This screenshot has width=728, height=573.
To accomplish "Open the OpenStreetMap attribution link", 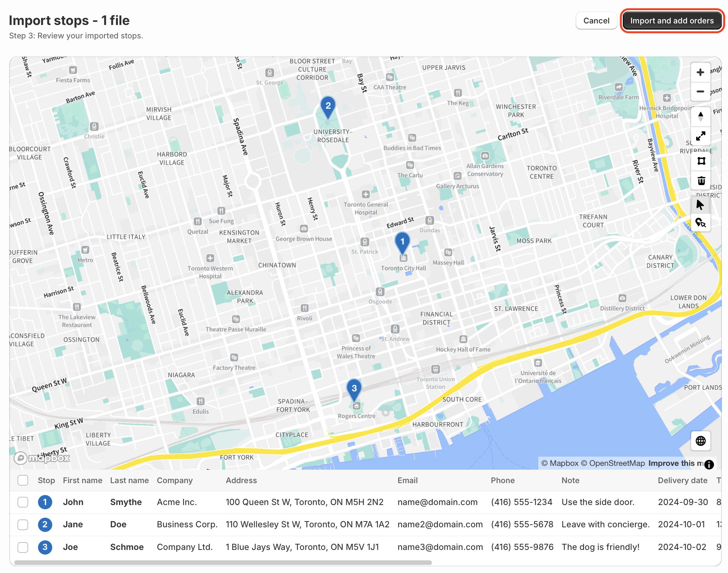I will click(x=613, y=463).
